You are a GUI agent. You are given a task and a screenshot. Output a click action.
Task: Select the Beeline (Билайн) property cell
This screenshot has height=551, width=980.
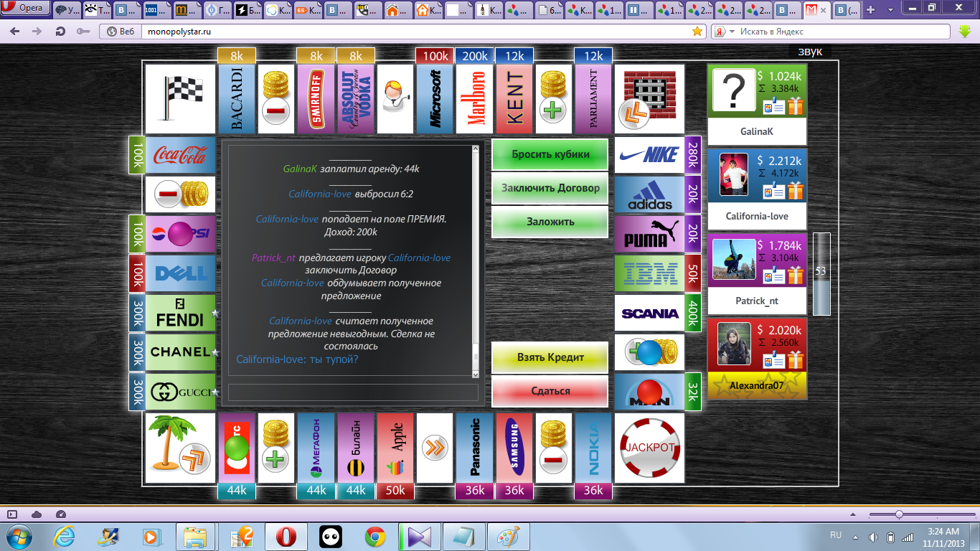355,448
